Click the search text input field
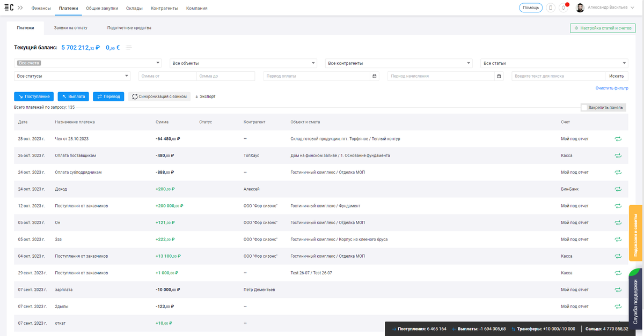Image resolution: width=644 pixels, height=336 pixels. point(558,76)
